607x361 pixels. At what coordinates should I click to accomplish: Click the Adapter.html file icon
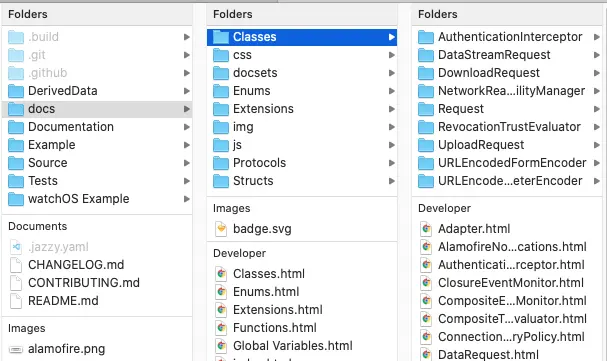pos(426,229)
